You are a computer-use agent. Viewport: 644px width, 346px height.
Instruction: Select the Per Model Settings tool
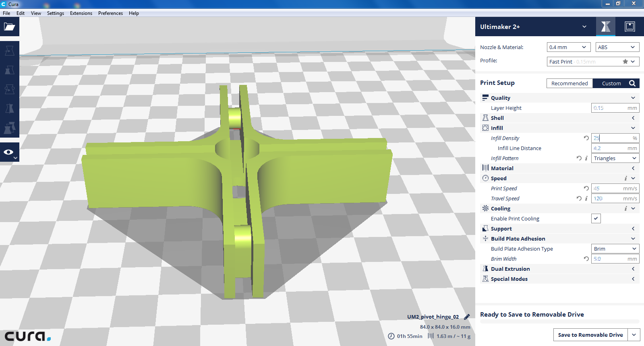[9, 128]
